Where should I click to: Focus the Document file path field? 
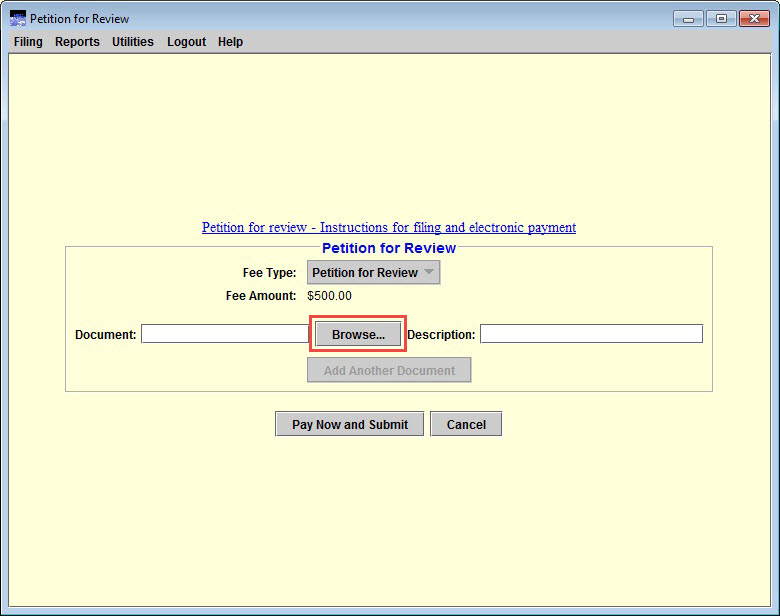[225, 334]
